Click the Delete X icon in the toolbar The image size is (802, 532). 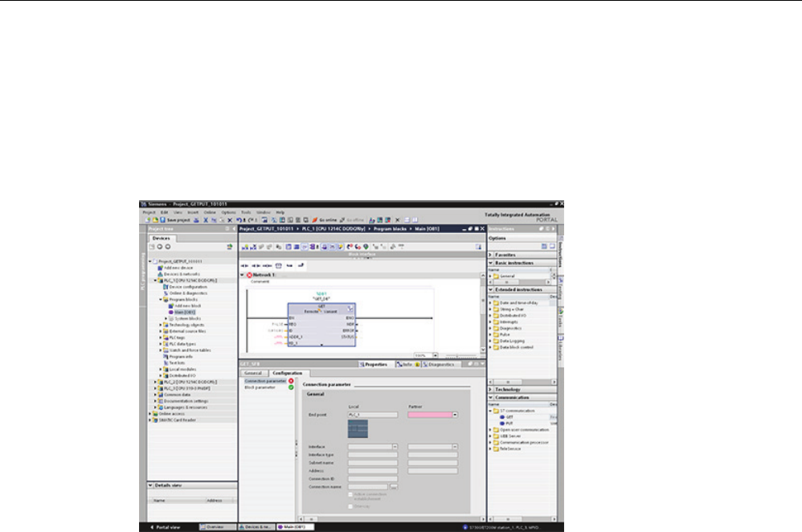pos(230,220)
